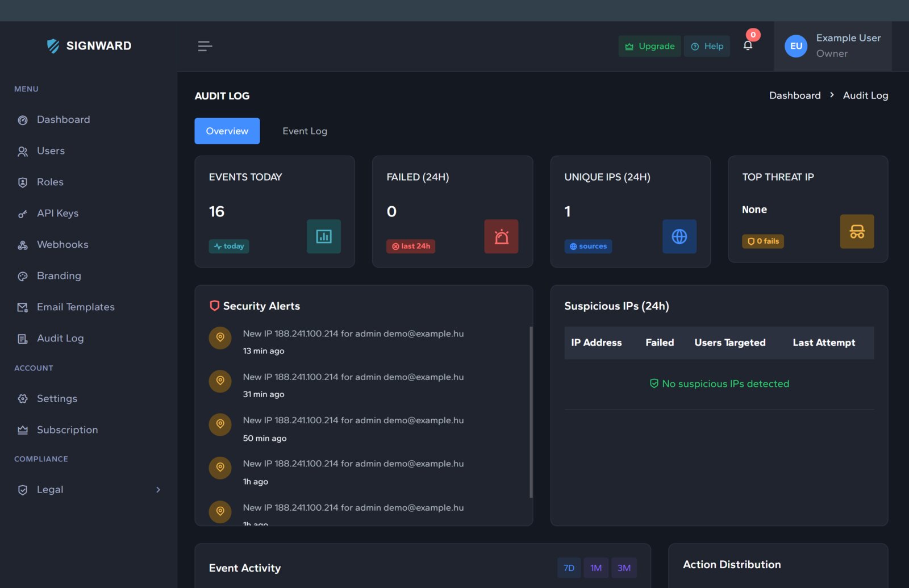Click the location pin icon for the 13 min ago alert
Screen dimensions: 909x588
click(x=220, y=337)
